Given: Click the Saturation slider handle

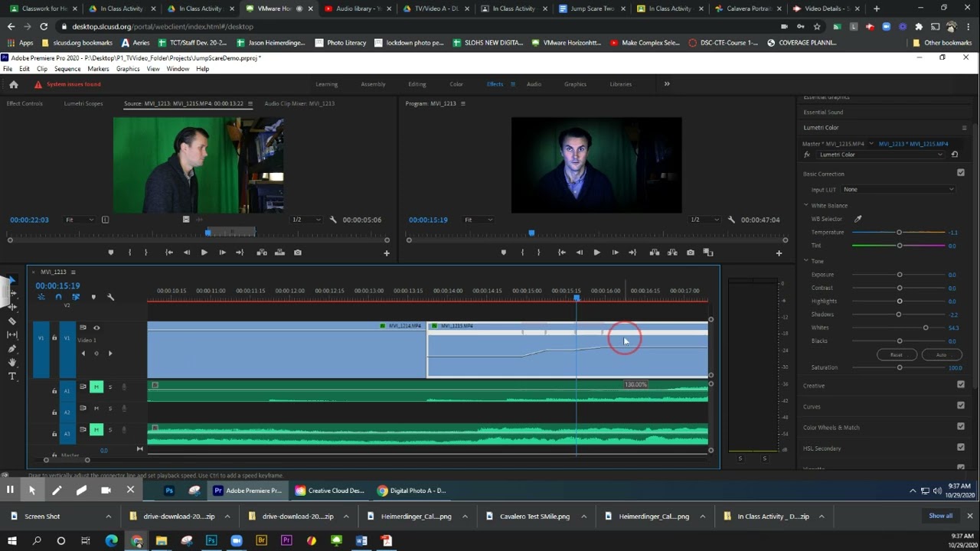Looking at the screenshot, I should click(x=900, y=367).
